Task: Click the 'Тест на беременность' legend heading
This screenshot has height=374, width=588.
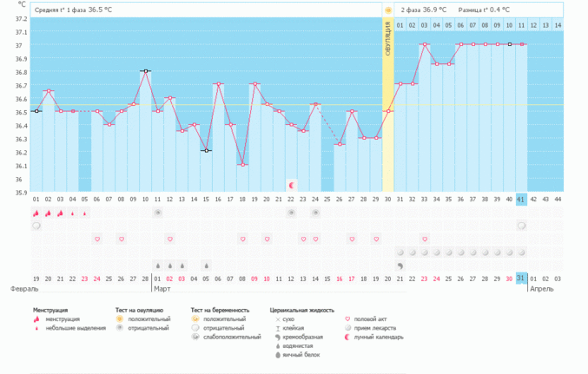Action: coord(221,310)
